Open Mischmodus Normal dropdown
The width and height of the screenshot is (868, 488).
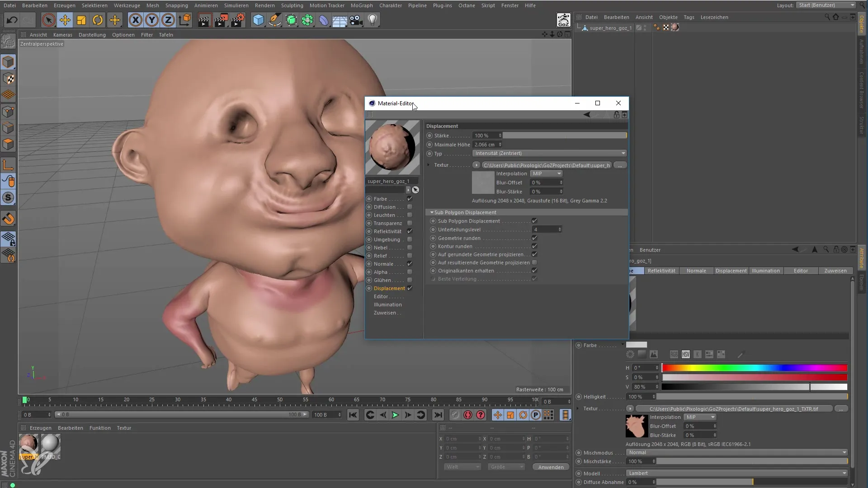pyautogui.click(x=737, y=452)
